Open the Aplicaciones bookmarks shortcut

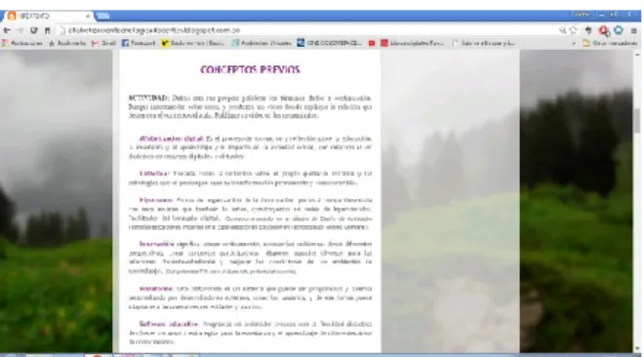(22, 43)
